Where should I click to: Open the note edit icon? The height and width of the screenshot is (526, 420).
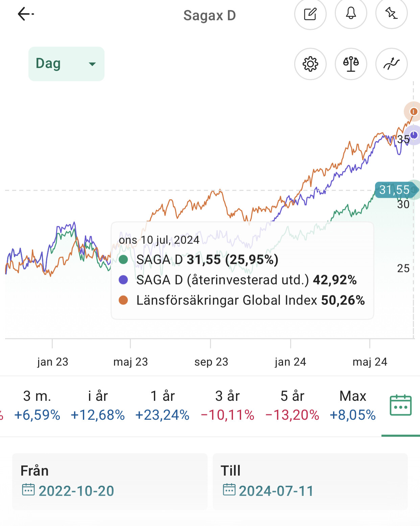click(310, 14)
